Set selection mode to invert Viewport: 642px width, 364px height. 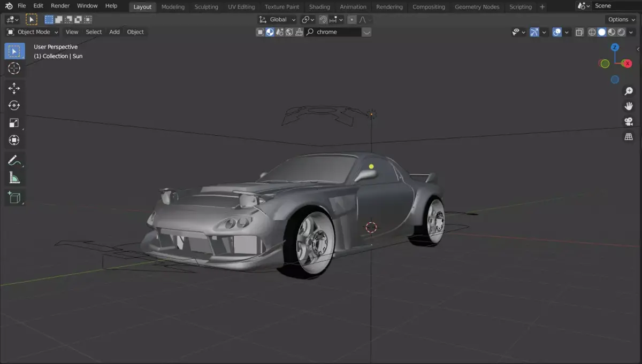pyautogui.click(x=78, y=19)
